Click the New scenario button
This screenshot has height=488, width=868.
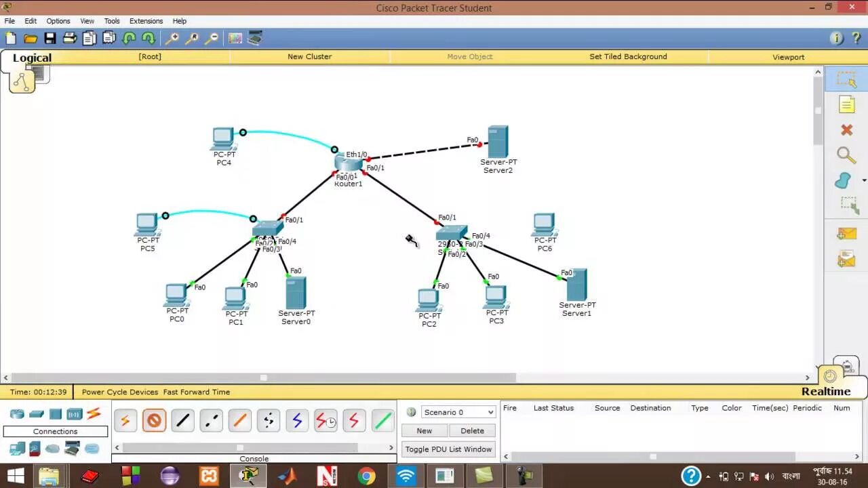point(424,431)
